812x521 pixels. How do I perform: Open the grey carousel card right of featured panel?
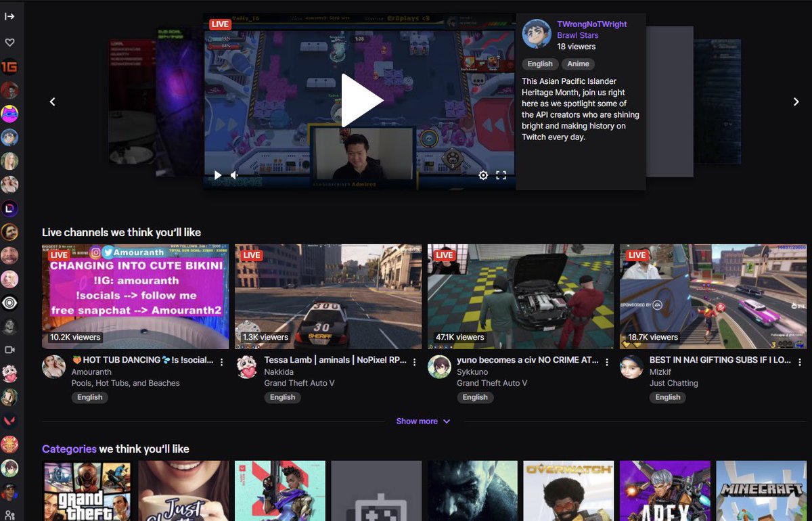click(670, 101)
